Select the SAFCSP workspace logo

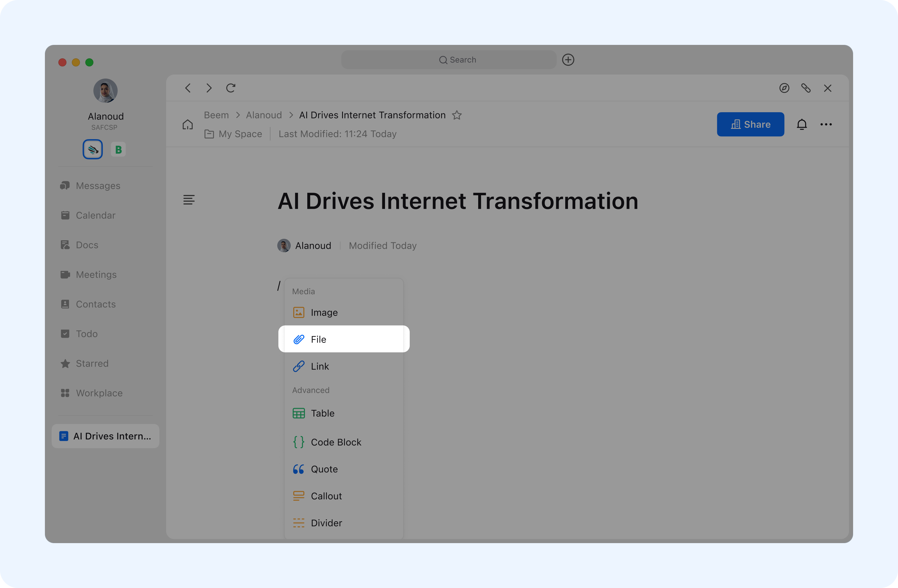pos(92,150)
